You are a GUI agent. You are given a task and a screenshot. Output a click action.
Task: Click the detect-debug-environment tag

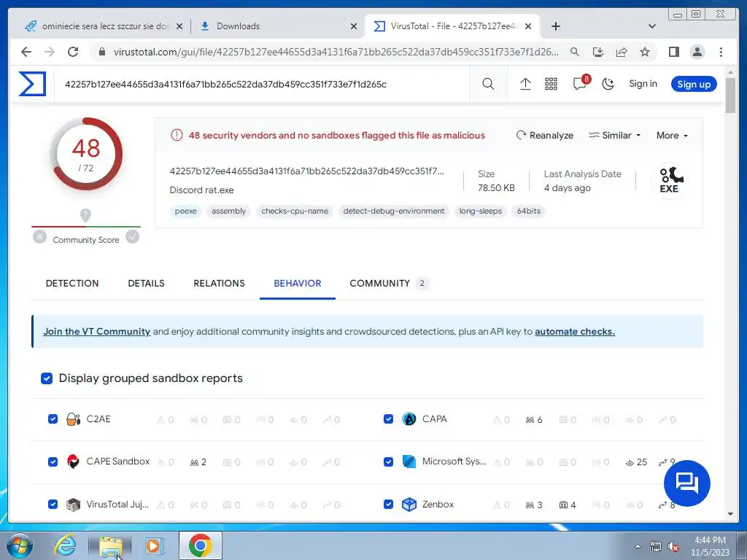point(393,211)
